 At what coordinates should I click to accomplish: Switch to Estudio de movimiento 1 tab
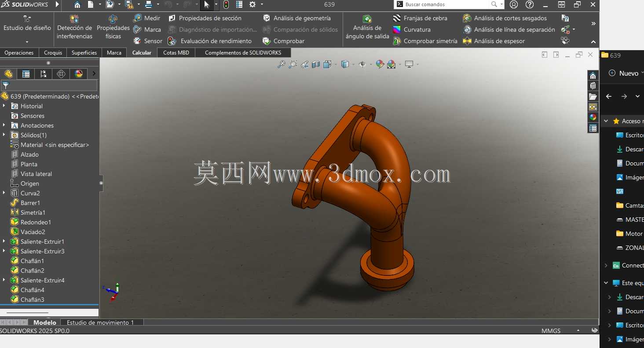click(100, 322)
